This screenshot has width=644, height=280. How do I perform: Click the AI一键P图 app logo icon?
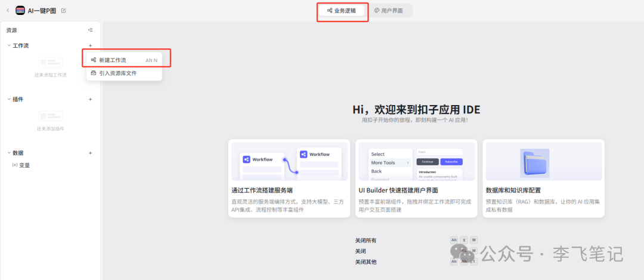click(20, 10)
